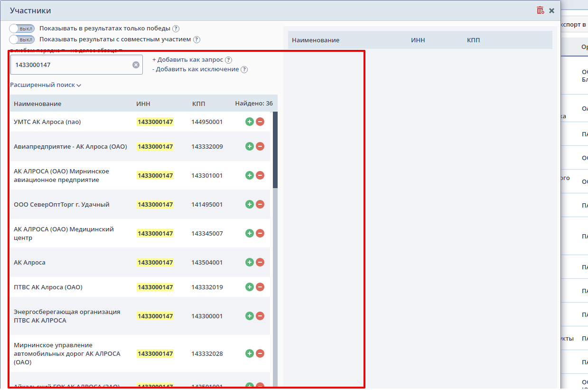Image resolution: width=588 pixels, height=390 pixels.
Task: Enable 'Показывать в результатах только победы' switch
Action: (22, 29)
